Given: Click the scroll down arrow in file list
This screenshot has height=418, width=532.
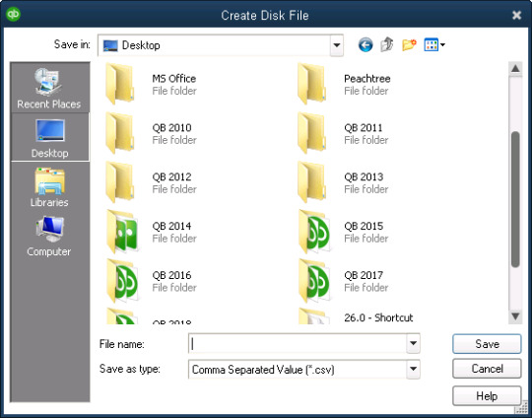Looking at the screenshot, I should [x=515, y=316].
